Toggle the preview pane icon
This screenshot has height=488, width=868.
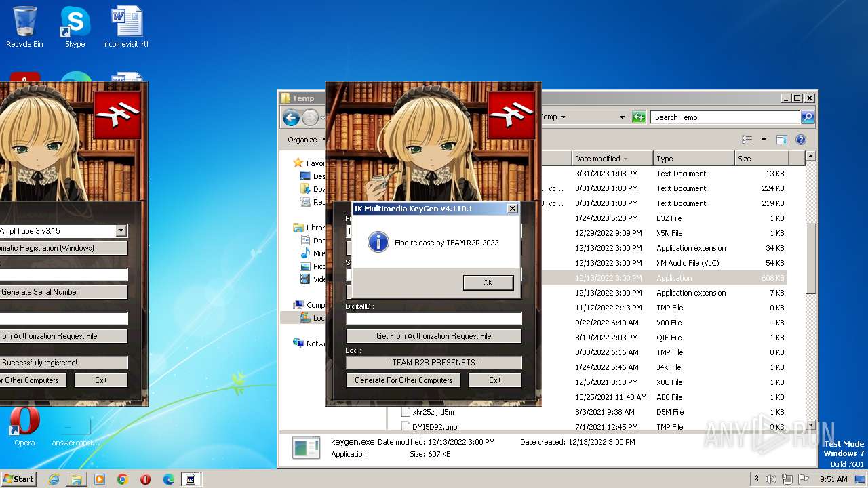(x=782, y=140)
